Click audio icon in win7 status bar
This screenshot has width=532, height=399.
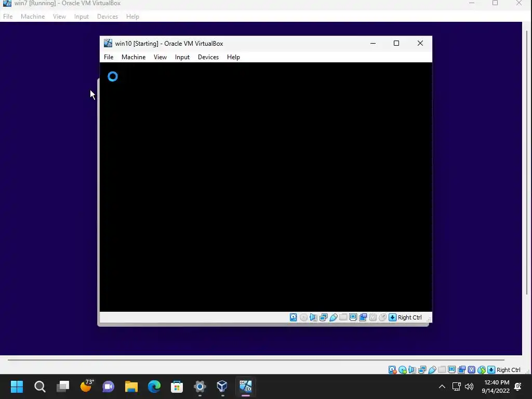(412, 370)
